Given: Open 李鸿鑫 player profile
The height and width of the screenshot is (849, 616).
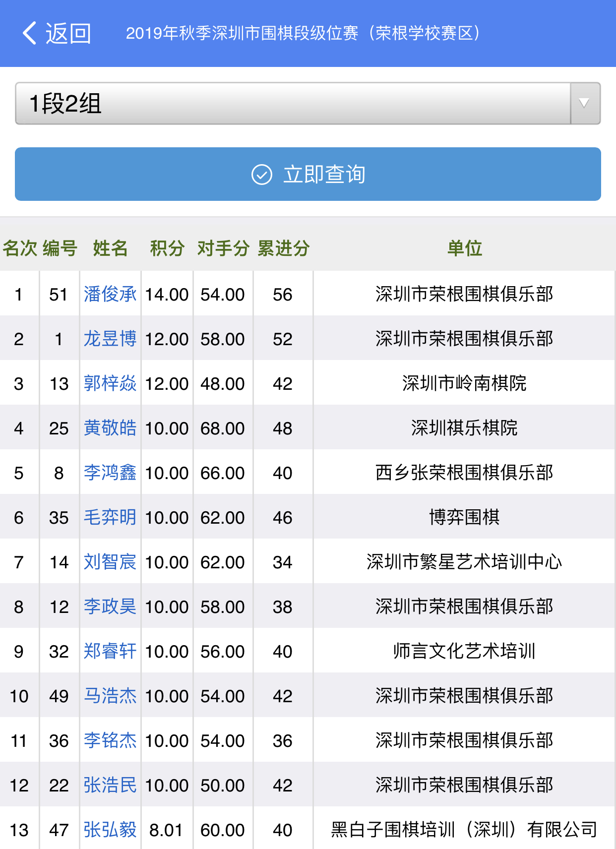Looking at the screenshot, I should 110,473.
